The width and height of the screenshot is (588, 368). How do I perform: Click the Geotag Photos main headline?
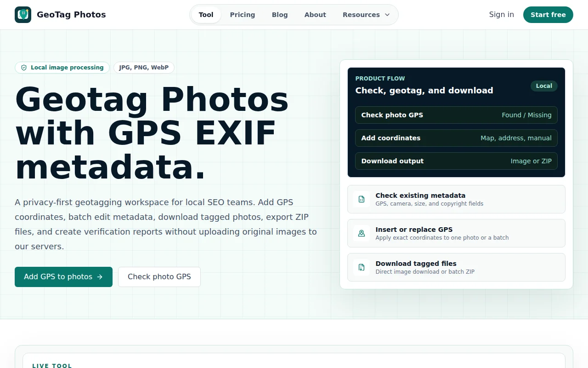(152, 133)
